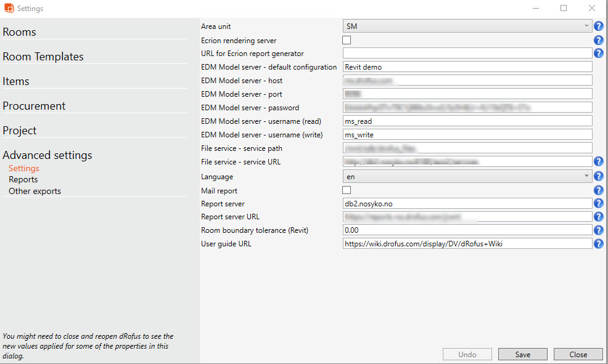Image resolution: width=608 pixels, height=364 pixels.
Task: Click help icon next to Area unit
Action: tap(598, 26)
